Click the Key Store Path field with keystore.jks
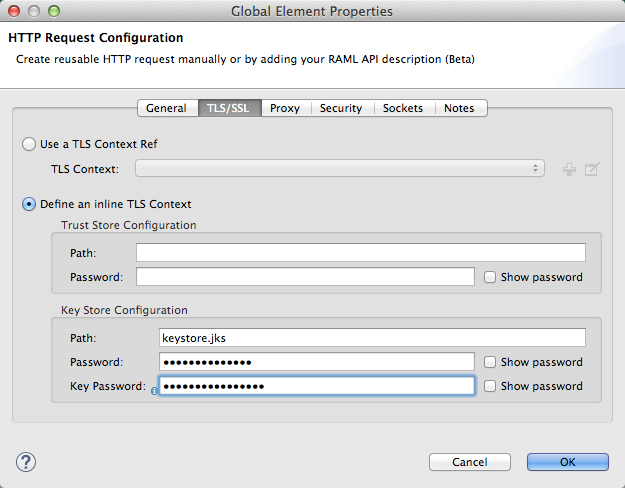The width and height of the screenshot is (625, 488). pyautogui.click(x=371, y=338)
